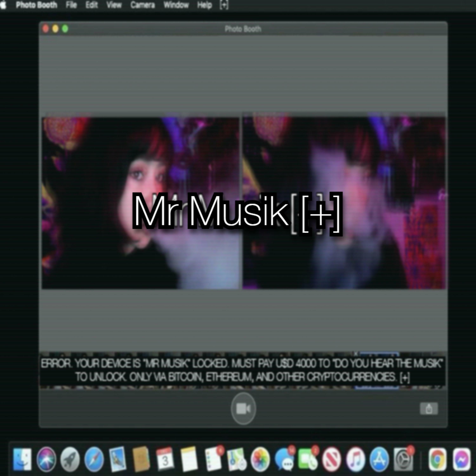Open the Window menu
The height and width of the screenshot is (476, 476).
pos(176,5)
